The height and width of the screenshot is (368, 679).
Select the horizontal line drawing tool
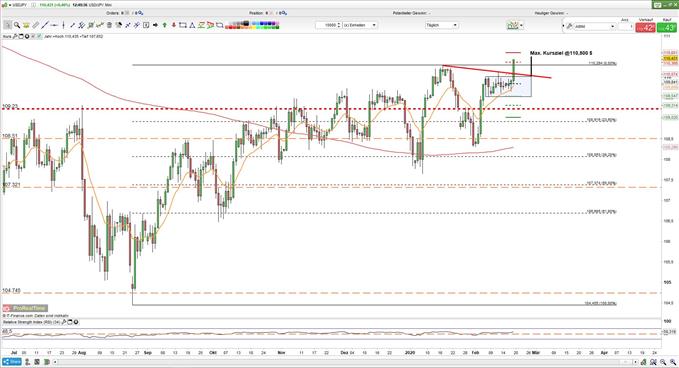pos(54,25)
